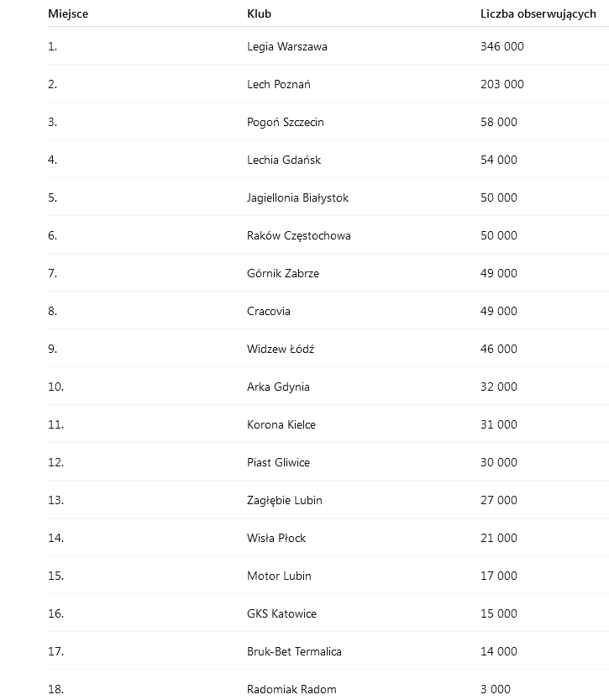Click the 346 000 followers value
Image resolution: width=609 pixels, height=700 pixels.
click(501, 47)
